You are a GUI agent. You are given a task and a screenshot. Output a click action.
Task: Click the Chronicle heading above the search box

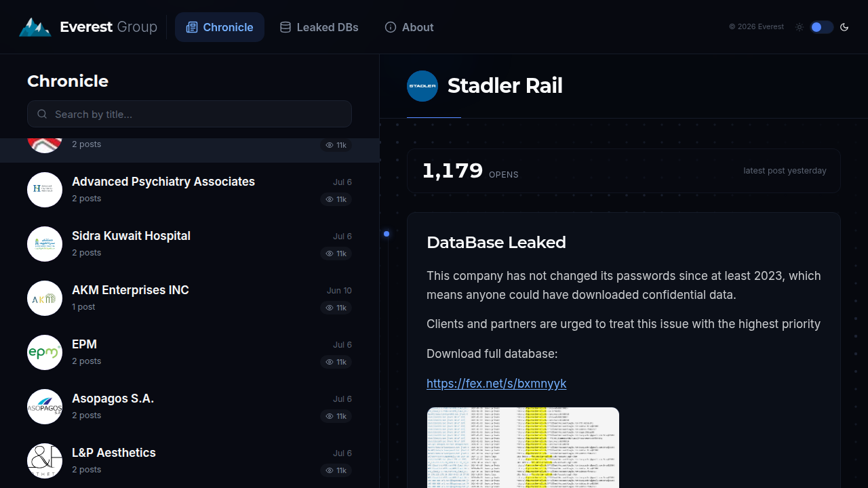[x=68, y=81]
